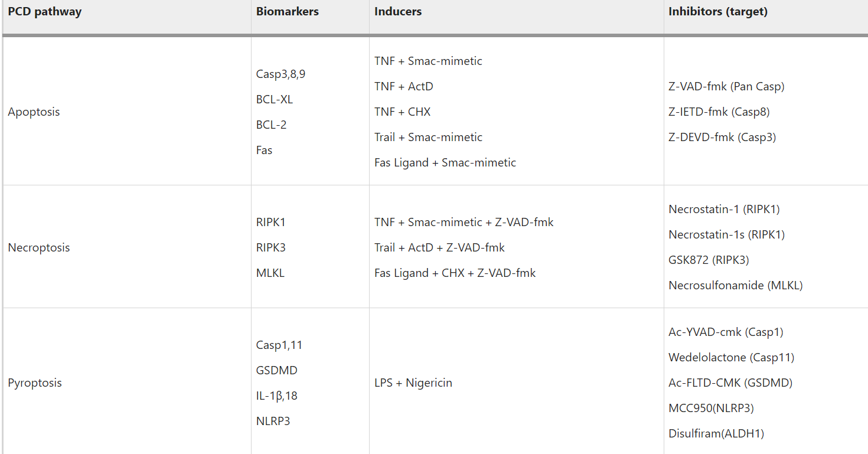This screenshot has width=868, height=454.
Task: Select the Apoptosis row label
Action: 34,112
